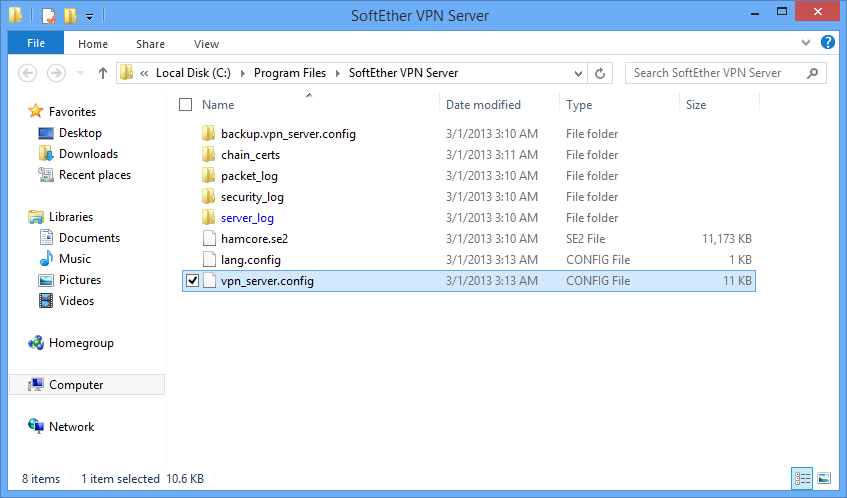The width and height of the screenshot is (847, 498).
Task: Select Network in navigation pane
Action: pyautogui.click(x=71, y=427)
